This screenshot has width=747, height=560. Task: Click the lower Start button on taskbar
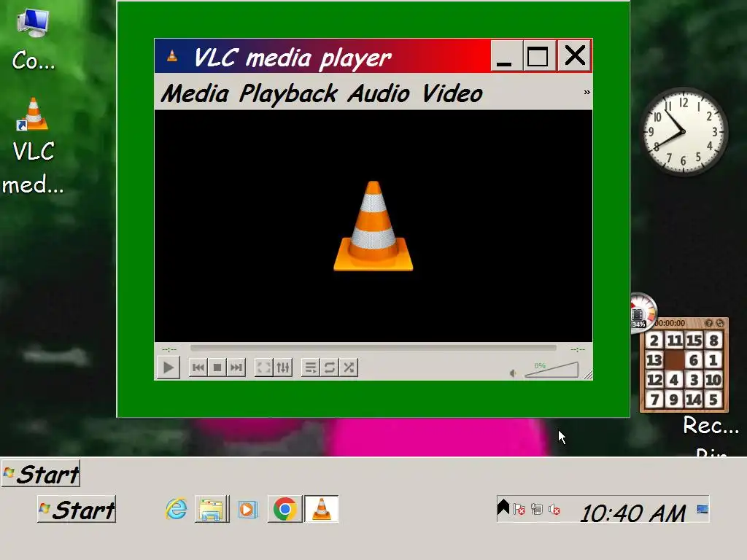[77, 510]
